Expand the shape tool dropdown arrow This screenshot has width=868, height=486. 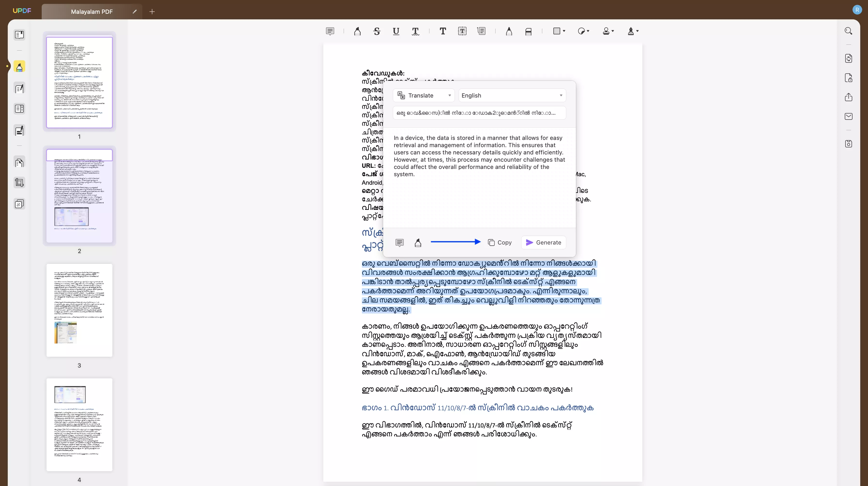coord(564,31)
